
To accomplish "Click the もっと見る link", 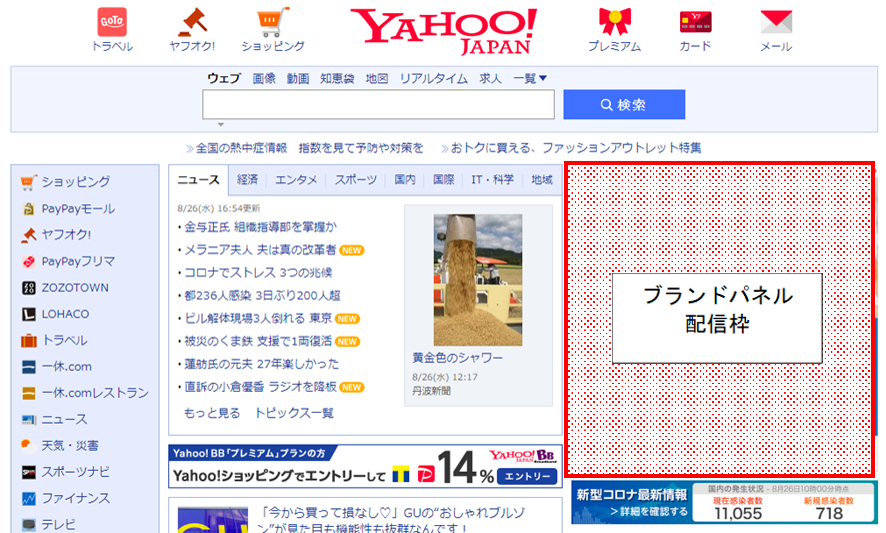I will click(212, 413).
